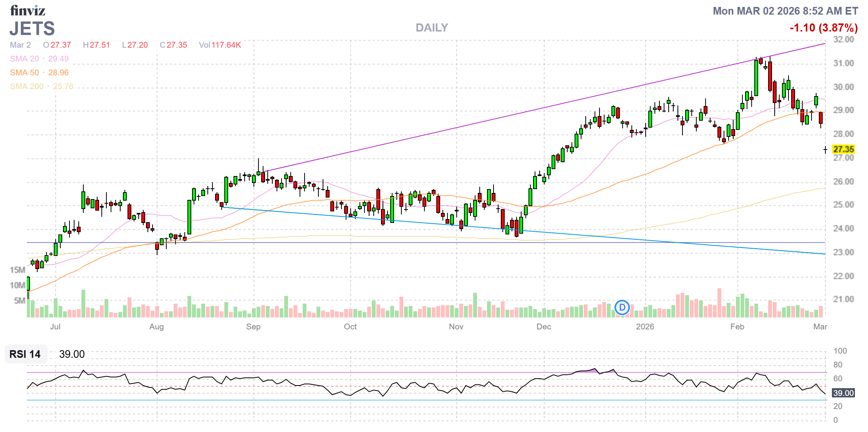Click the 15M volume axis label

(17, 270)
